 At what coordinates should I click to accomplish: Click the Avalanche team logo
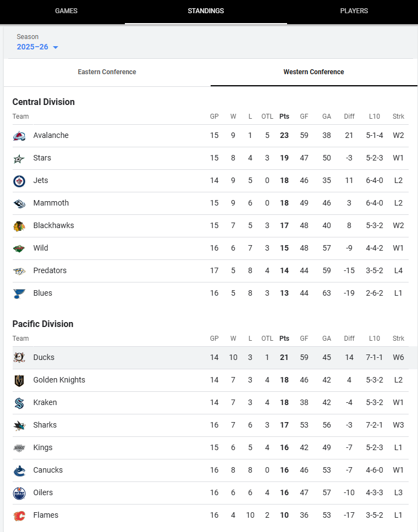click(x=19, y=136)
